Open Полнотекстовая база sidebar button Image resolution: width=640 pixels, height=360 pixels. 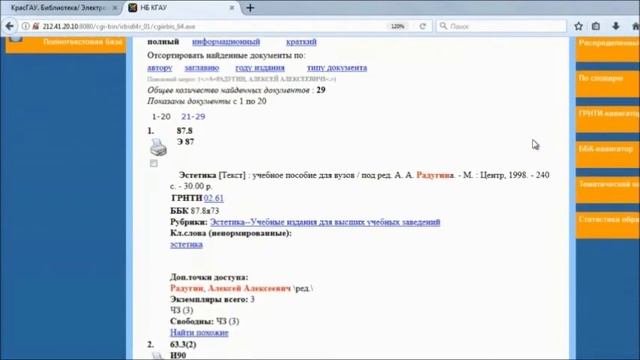coord(66,44)
